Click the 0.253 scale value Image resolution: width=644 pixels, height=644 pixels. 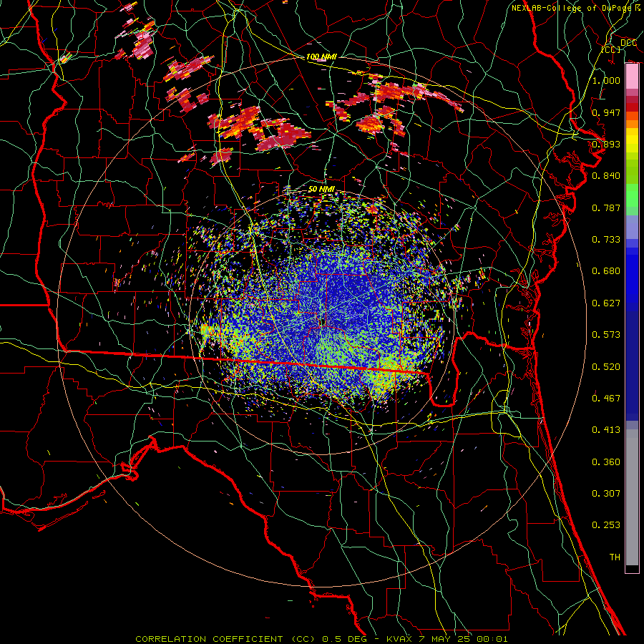click(606, 525)
